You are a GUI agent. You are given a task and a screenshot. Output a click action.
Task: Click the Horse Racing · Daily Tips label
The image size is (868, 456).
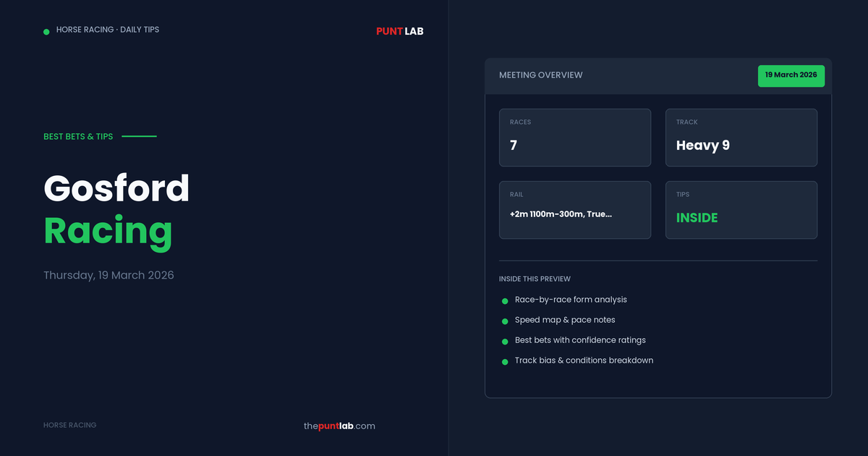click(x=107, y=30)
